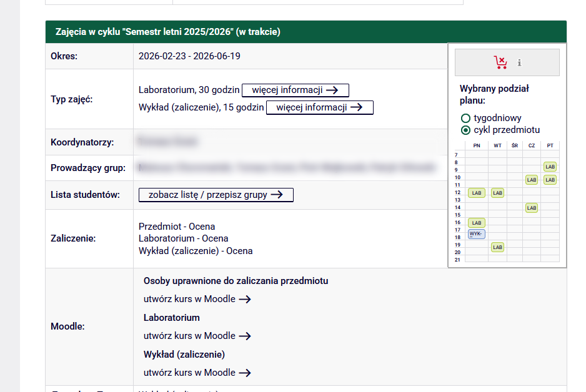This screenshot has height=392, width=586.
Task: Click the CZ column header in timetable
Action: pyautogui.click(x=532, y=145)
